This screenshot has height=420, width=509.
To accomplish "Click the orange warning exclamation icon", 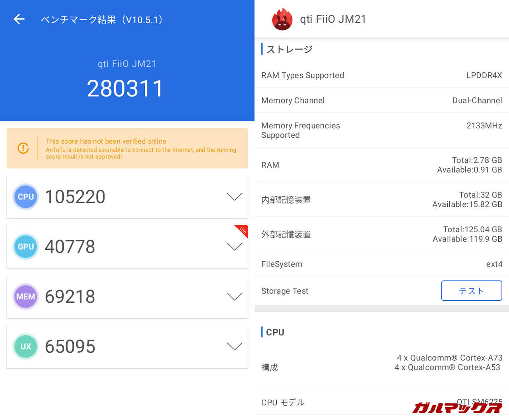I will [23, 148].
